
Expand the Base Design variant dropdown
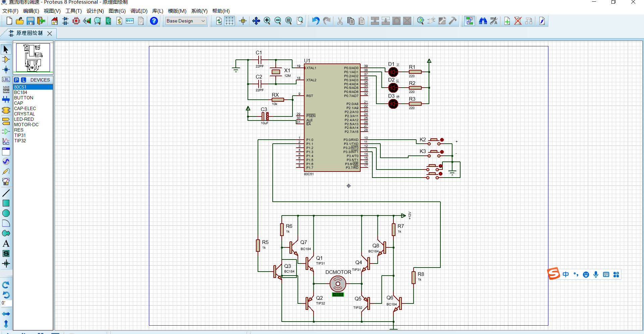203,21
